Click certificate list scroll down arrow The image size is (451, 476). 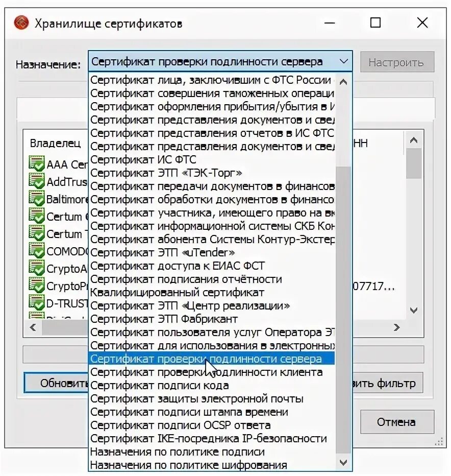pyautogui.click(x=414, y=310)
